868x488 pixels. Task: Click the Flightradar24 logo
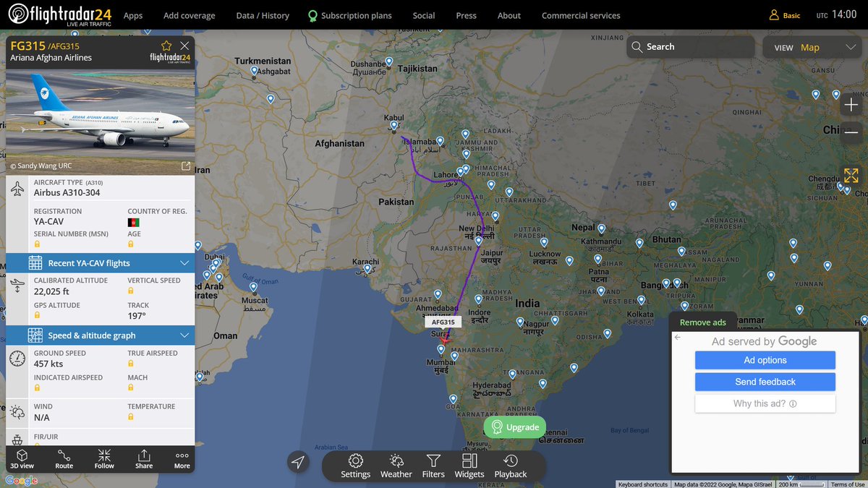(59, 14)
